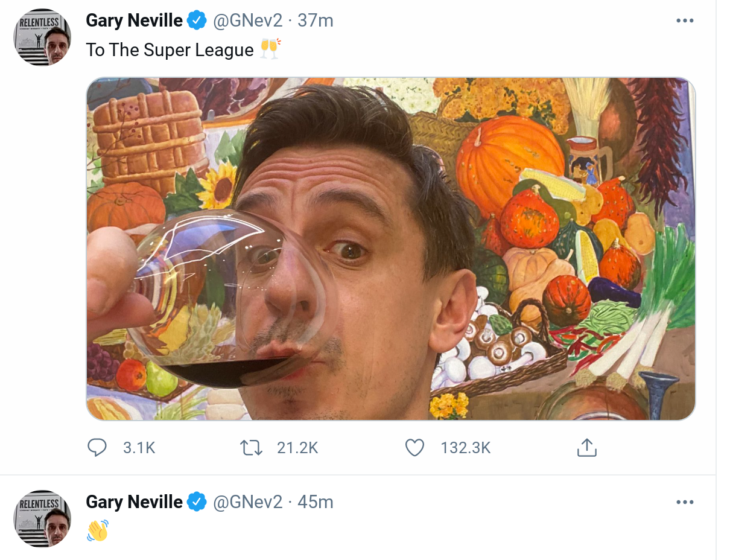
Task: Open the Gary Neville name on second tweet
Action: pos(134,502)
